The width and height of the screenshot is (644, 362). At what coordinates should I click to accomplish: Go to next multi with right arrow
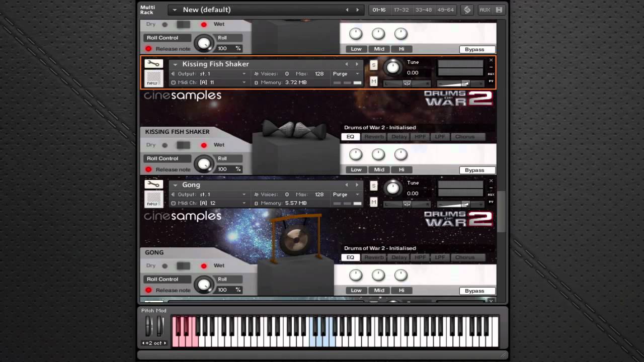click(358, 10)
